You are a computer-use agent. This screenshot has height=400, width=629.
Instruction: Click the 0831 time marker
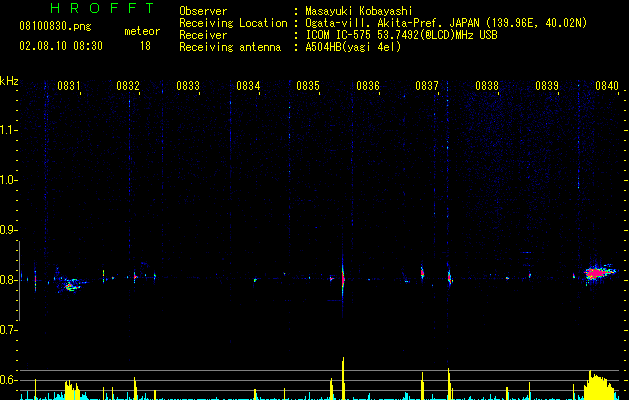click(69, 86)
